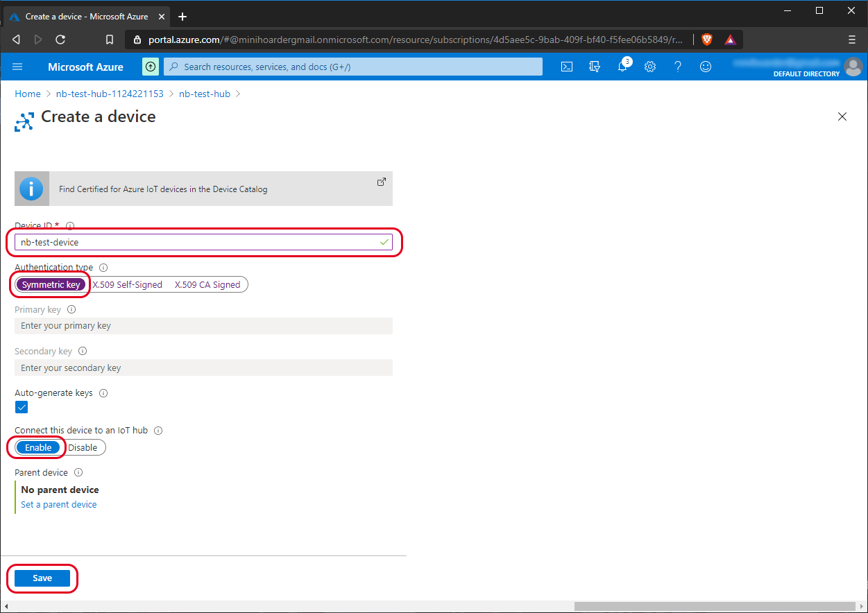Open the portal hamburger menu

pos(18,67)
